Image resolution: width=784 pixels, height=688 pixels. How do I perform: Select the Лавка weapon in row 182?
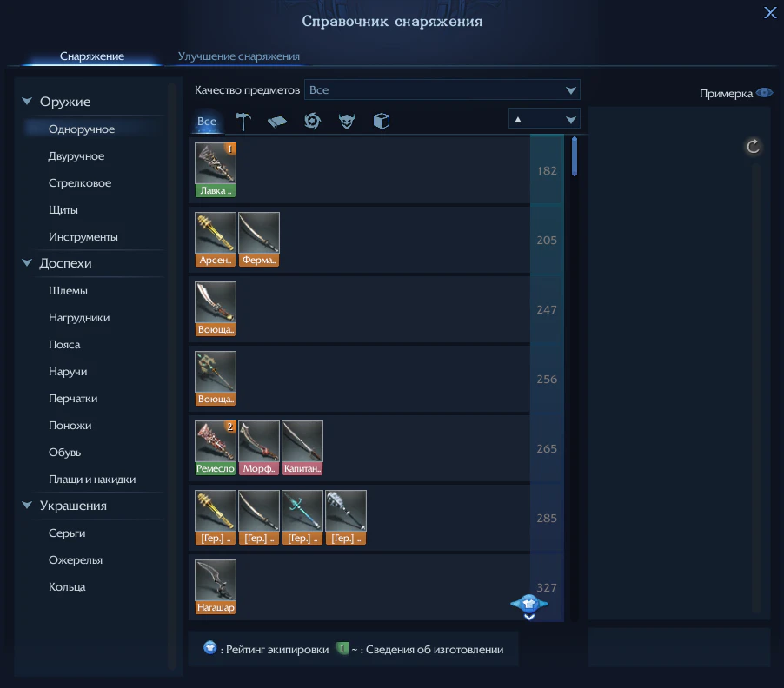coord(216,170)
